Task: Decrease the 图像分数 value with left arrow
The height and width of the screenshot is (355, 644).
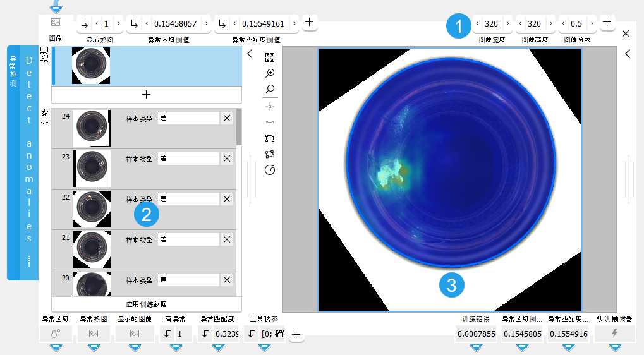Action: [564, 24]
